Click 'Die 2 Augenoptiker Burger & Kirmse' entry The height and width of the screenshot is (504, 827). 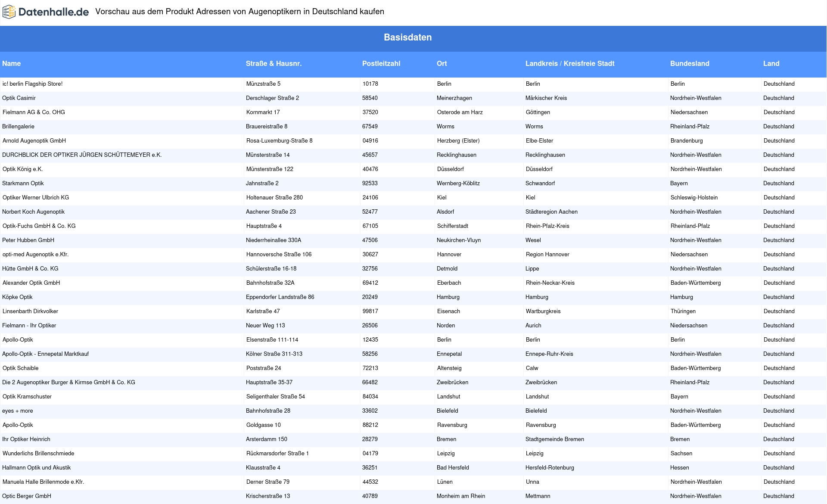point(68,383)
